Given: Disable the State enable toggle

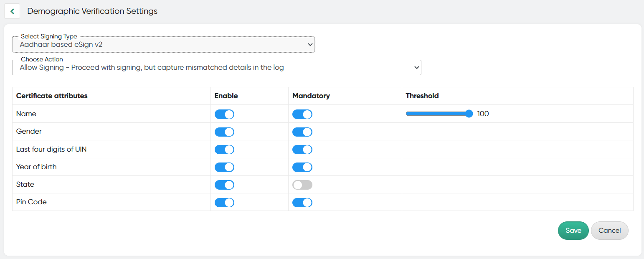Looking at the screenshot, I should (224, 185).
